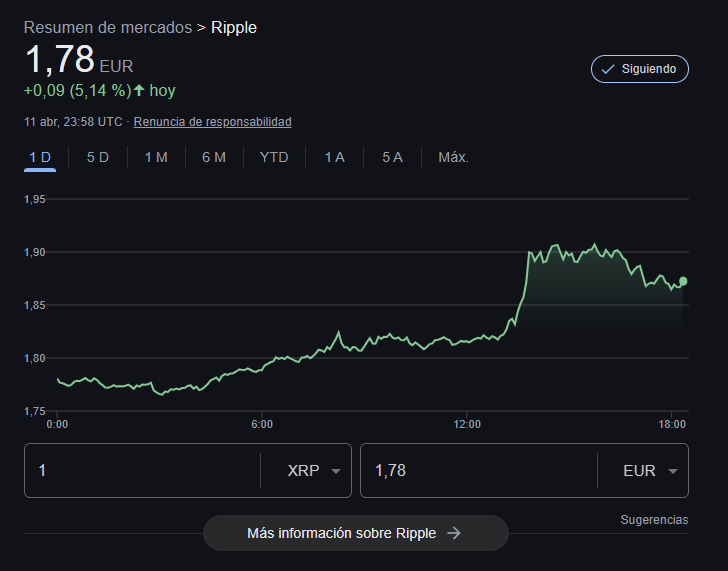
Task: Click the XRP amount input field
Action: click(x=140, y=470)
